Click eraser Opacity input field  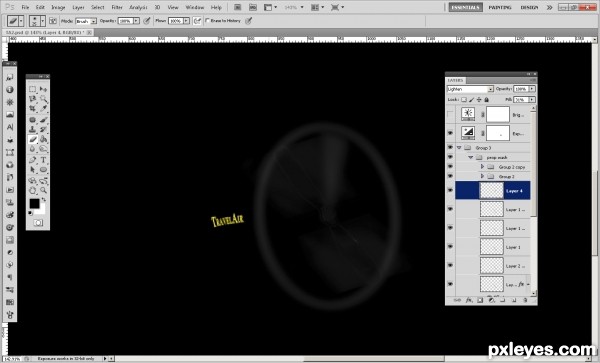point(125,21)
